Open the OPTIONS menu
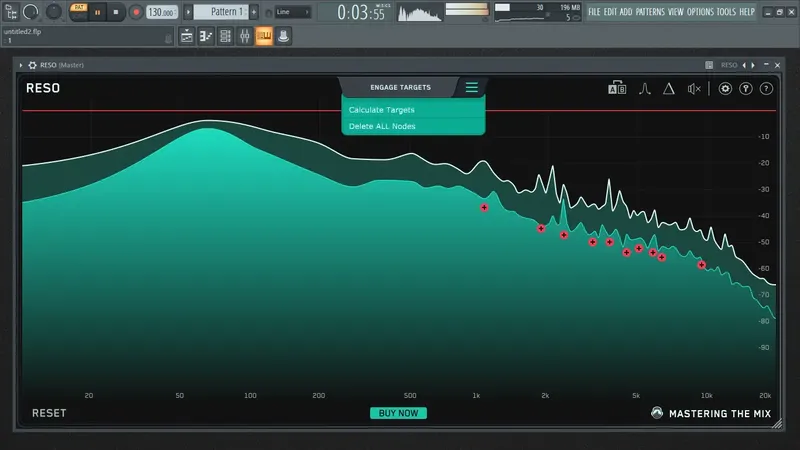This screenshot has width=800, height=450. 700,12
